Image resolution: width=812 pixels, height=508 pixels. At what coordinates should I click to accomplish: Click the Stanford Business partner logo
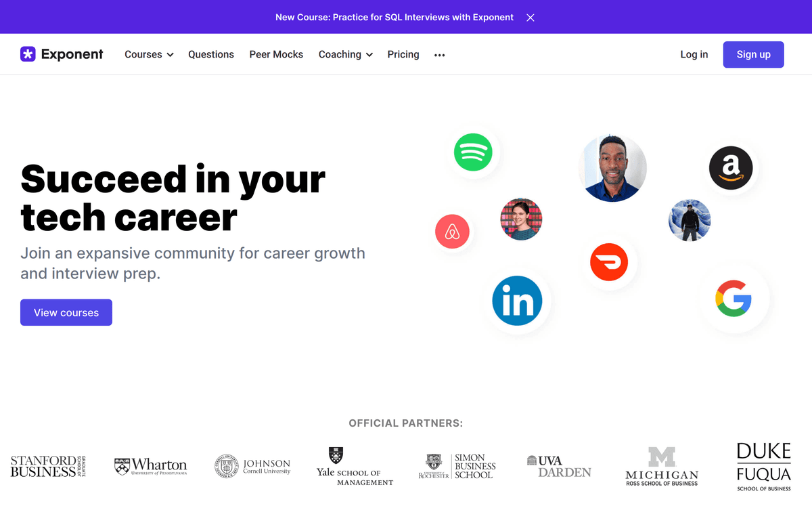47,466
